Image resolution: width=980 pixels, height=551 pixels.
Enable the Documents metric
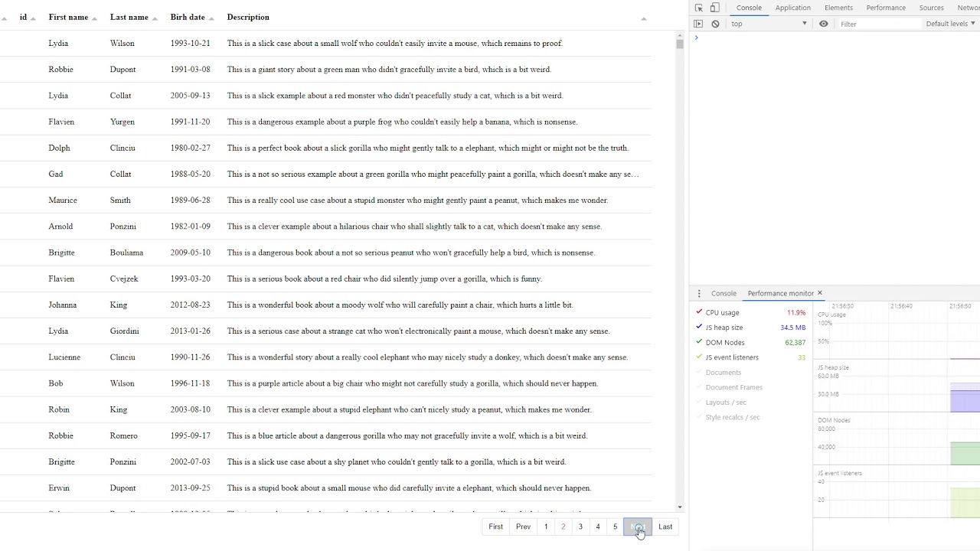click(x=699, y=373)
